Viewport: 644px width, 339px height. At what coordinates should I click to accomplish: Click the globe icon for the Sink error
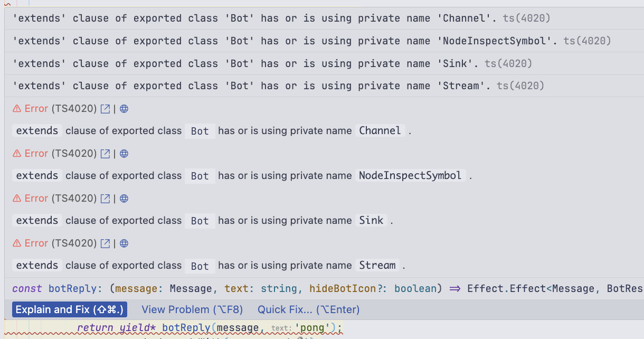pyautogui.click(x=124, y=199)
